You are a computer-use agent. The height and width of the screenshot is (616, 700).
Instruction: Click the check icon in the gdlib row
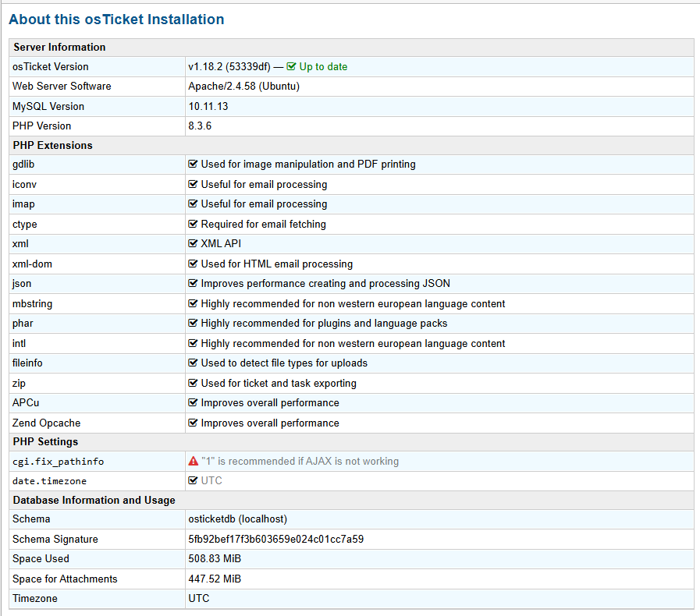point(194,165)
